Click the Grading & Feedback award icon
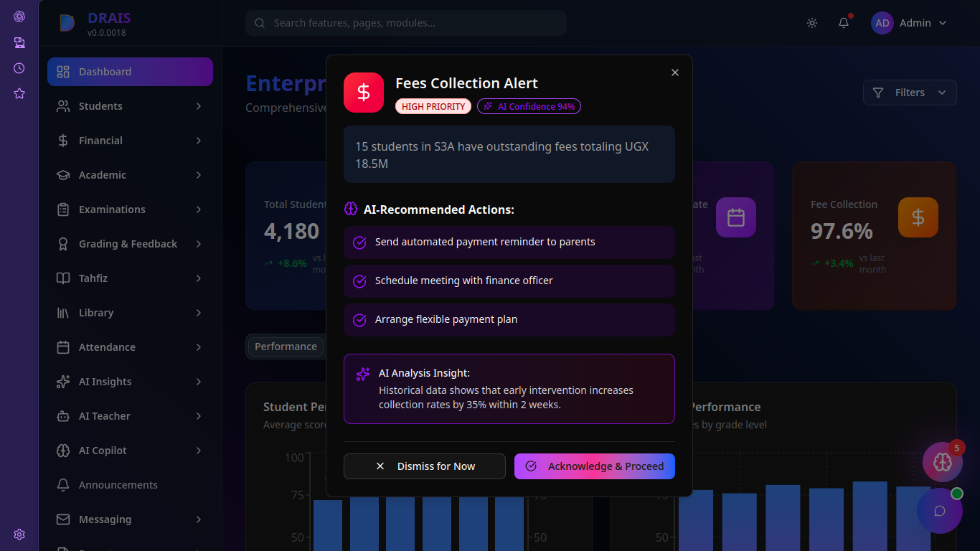Viewport: 980px width, 551px height. click(63, 244)
